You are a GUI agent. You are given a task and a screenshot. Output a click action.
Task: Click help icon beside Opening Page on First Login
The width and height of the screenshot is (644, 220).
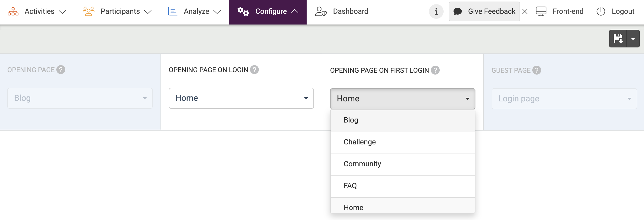tap(435, 70)
